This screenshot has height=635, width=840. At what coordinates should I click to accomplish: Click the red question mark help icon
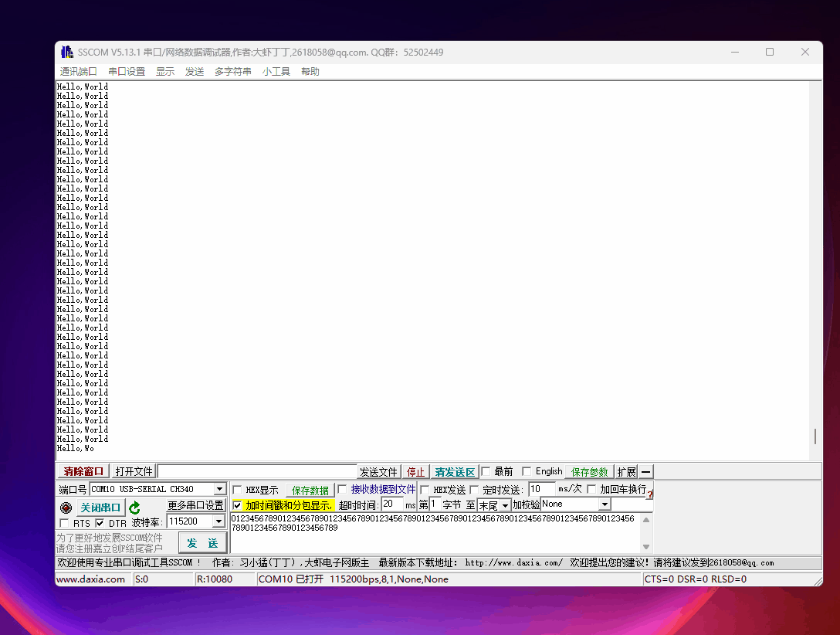pos(650,494)
